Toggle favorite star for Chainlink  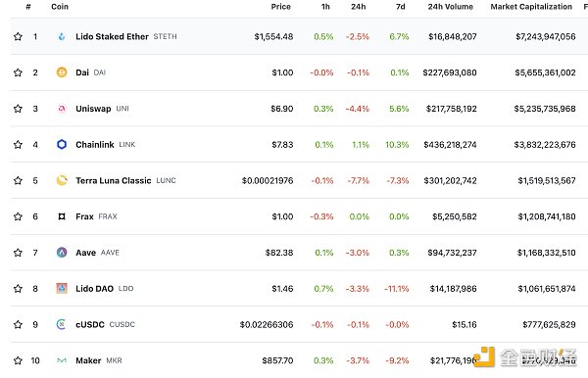tap(18, 145)
